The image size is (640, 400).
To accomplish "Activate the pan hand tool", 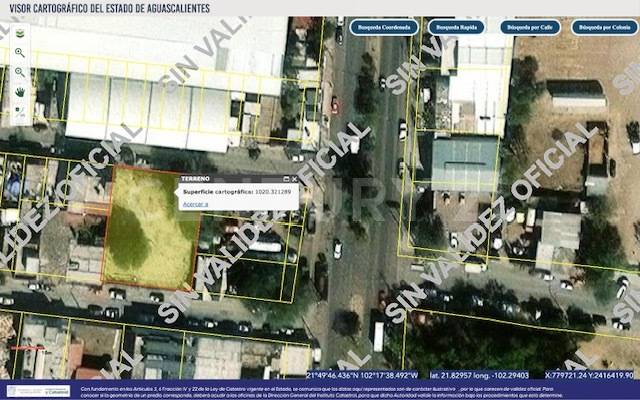I will pos(19,92).
